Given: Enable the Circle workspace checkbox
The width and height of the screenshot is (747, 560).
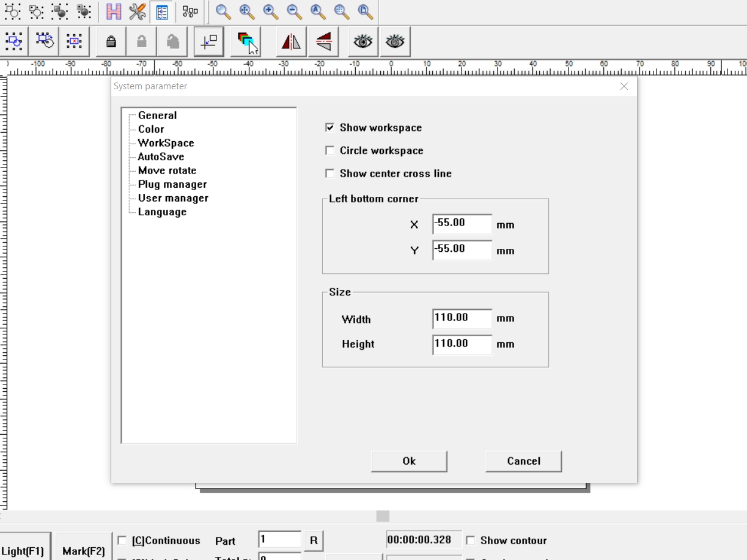Looking at the screenshot, I should tap(330, 150).
